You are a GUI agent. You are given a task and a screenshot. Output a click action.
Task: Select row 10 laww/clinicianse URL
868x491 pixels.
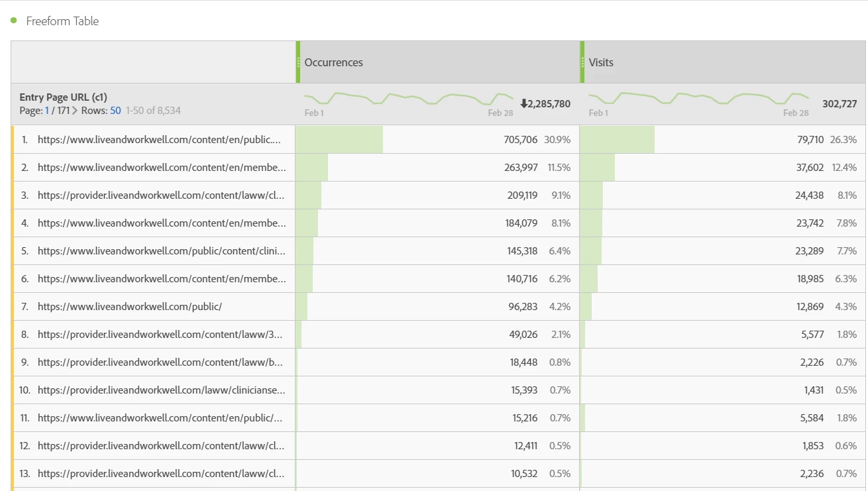(x=162, y=390)
